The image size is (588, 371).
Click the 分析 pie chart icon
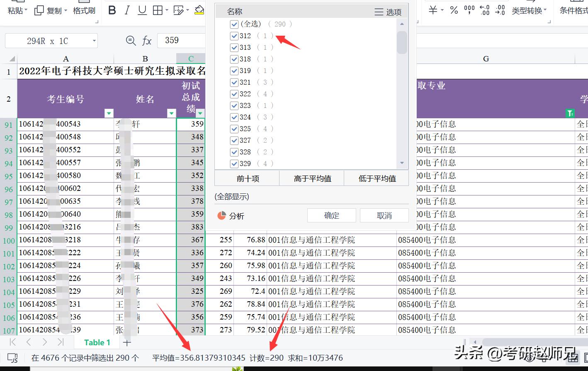[x=222, y=215]
